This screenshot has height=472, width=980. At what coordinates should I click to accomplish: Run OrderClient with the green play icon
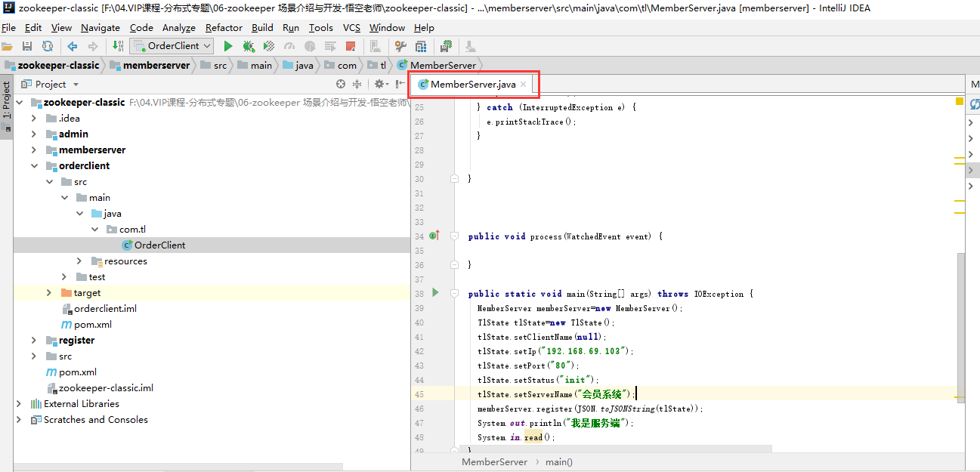[x=228, y=46]
